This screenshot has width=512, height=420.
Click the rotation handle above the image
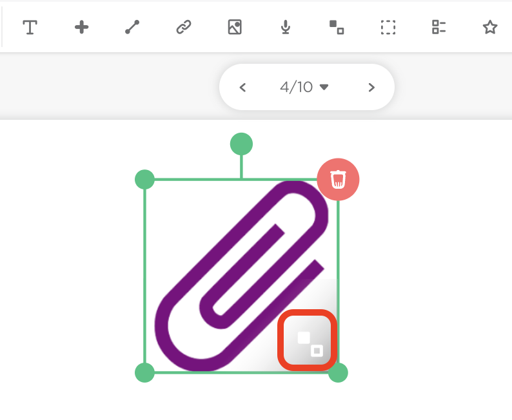coord(241,144)
